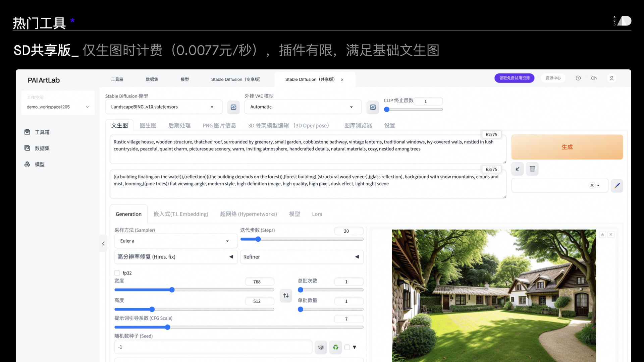Refresh the VAE model list
The height and width of the screenshot is (362, 644).
373,107
